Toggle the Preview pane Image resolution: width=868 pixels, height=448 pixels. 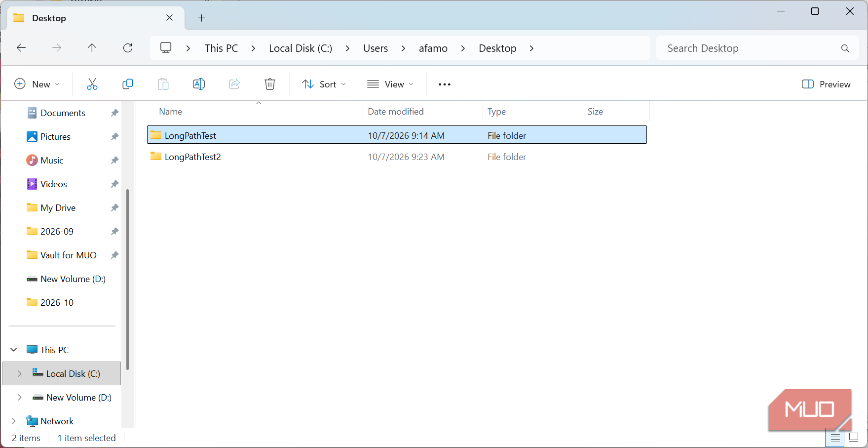(x=827, y=84)
